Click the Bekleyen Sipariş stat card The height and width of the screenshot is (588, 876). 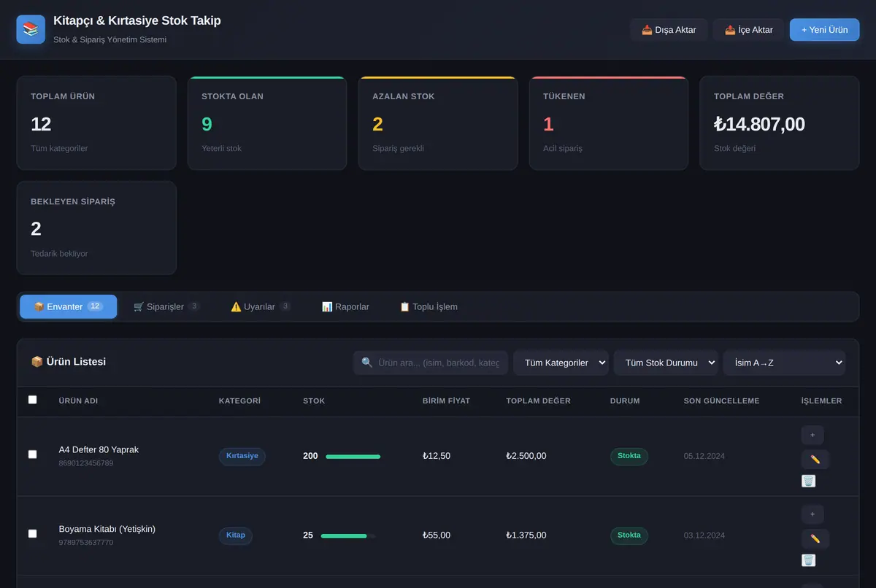point(96,228)
